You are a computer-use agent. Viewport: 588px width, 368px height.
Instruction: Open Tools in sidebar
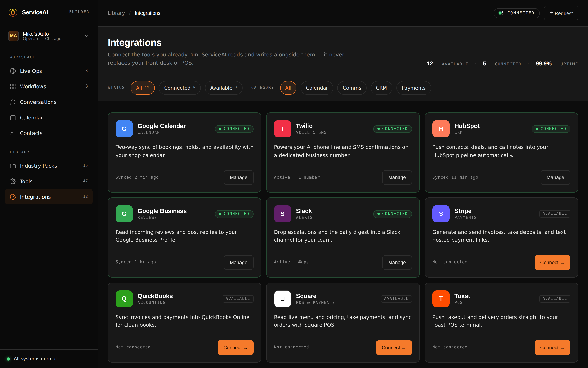click(49, 181)
